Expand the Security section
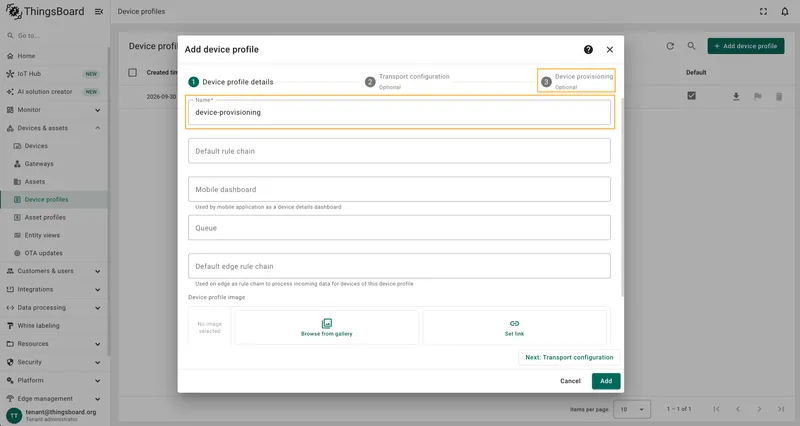 coord(54,362)
